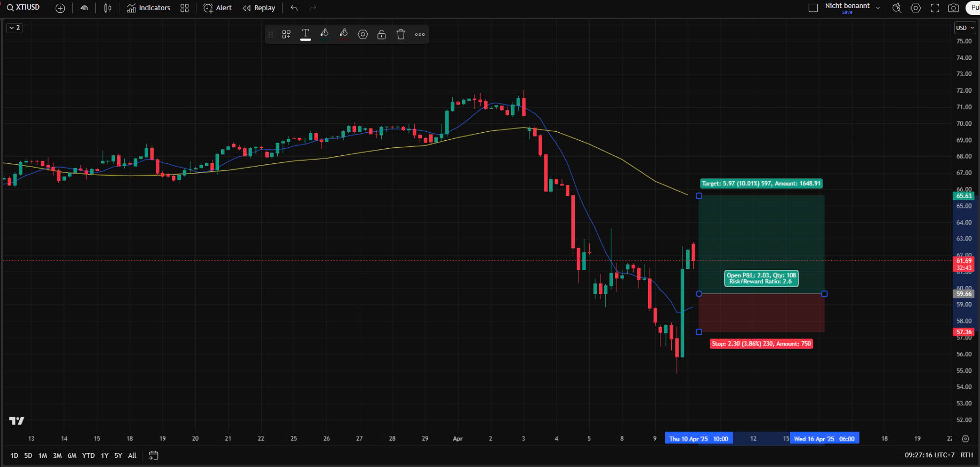Open the Indicators dialog

(148, 8)
